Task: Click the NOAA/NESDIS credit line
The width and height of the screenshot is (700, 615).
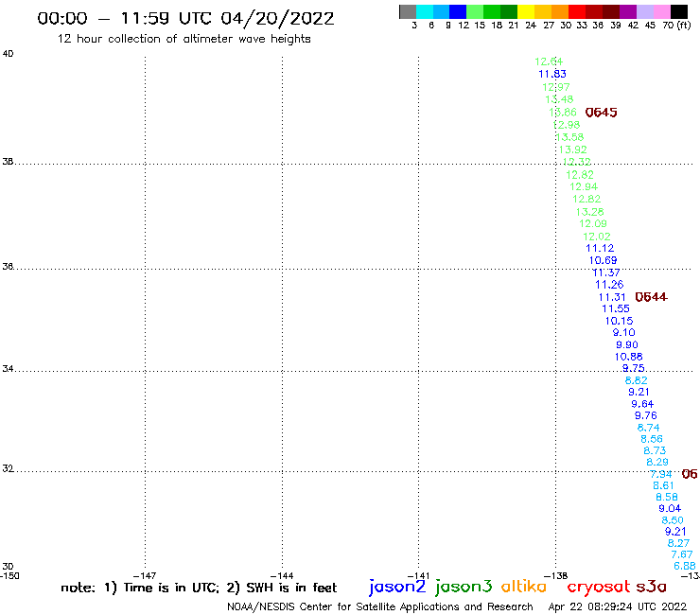Action: click(x=380, y=607)
